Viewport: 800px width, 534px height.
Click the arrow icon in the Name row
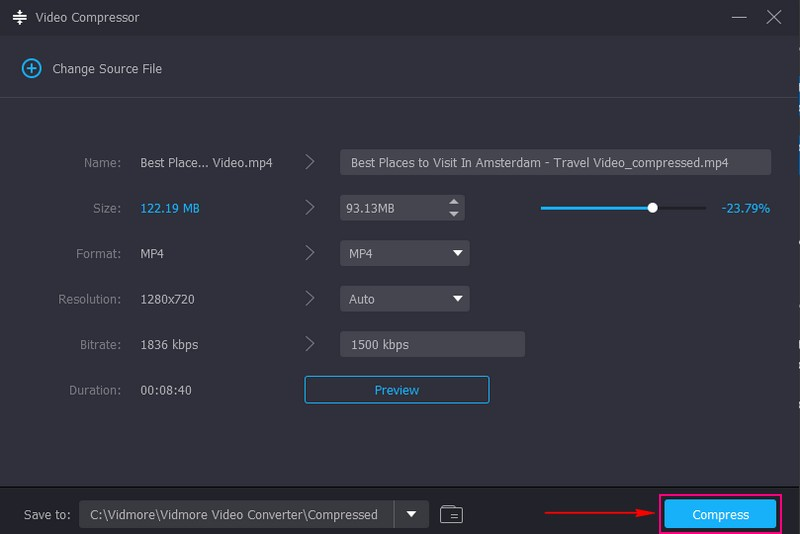point(310,162)
